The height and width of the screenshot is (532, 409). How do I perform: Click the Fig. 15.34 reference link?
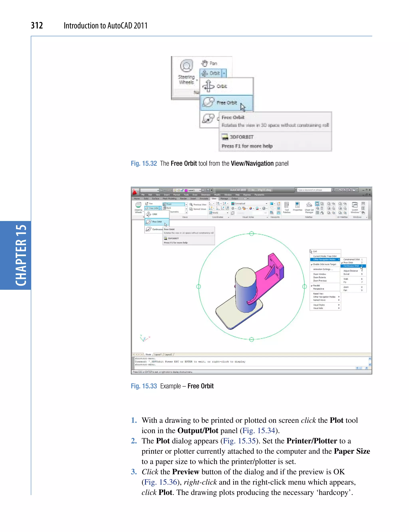click(259, 431)
